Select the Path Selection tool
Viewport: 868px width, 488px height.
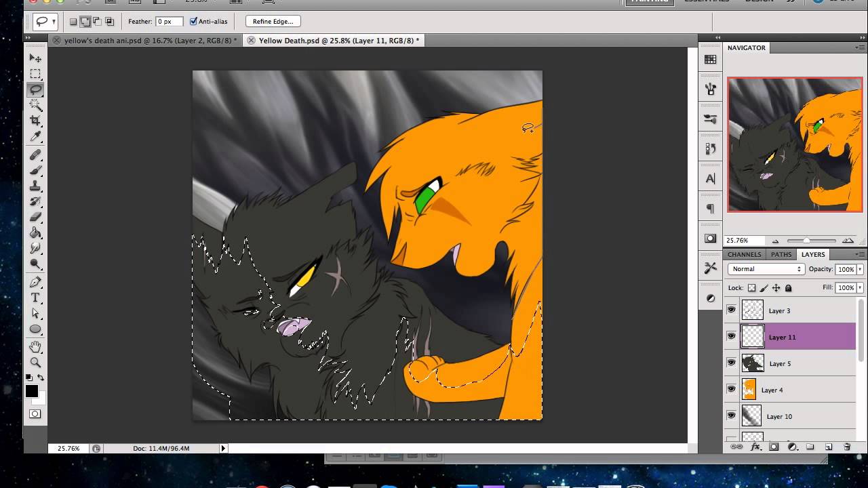point(35,313)
